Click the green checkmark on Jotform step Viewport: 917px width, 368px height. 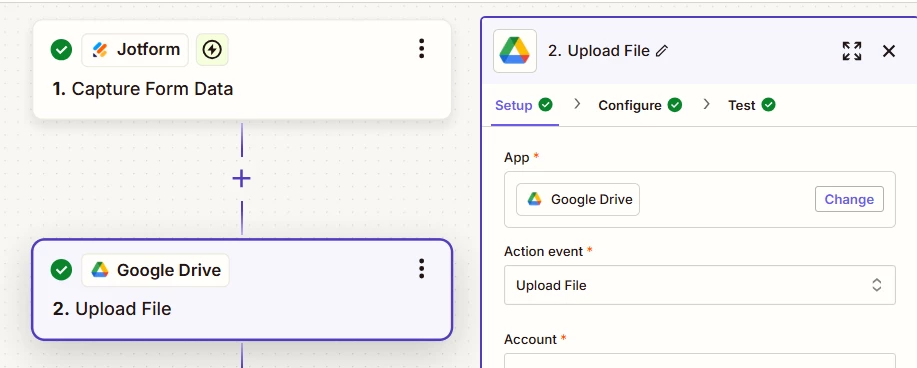(61, 50)
